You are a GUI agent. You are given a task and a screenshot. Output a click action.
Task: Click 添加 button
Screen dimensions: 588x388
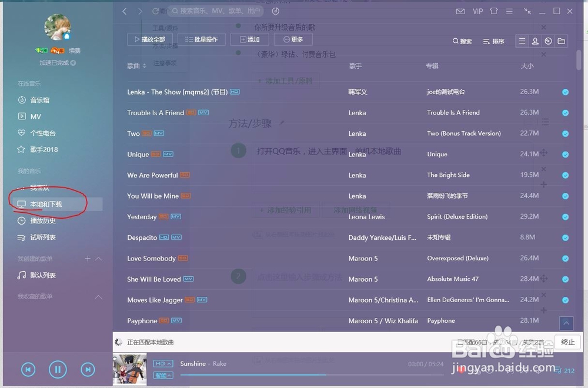click(x=250, y=39)
